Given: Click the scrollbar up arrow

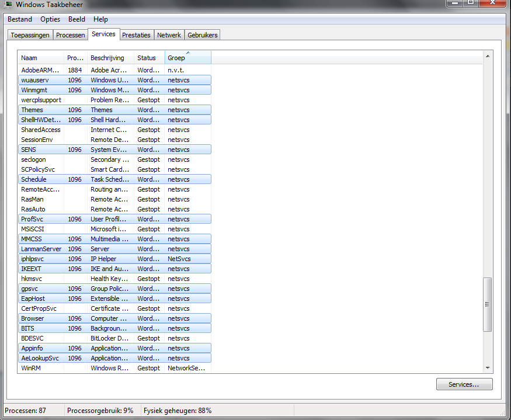Looking at the screenshot, I should click(x=488, y=56).
